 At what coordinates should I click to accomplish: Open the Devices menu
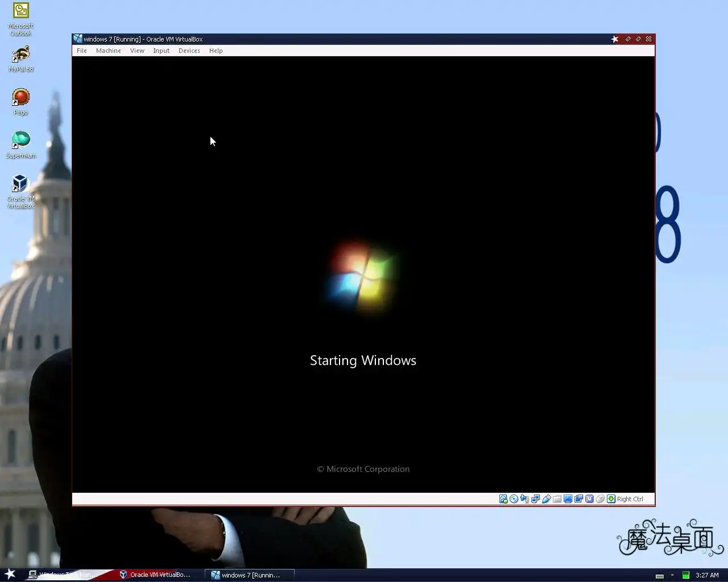189,51
